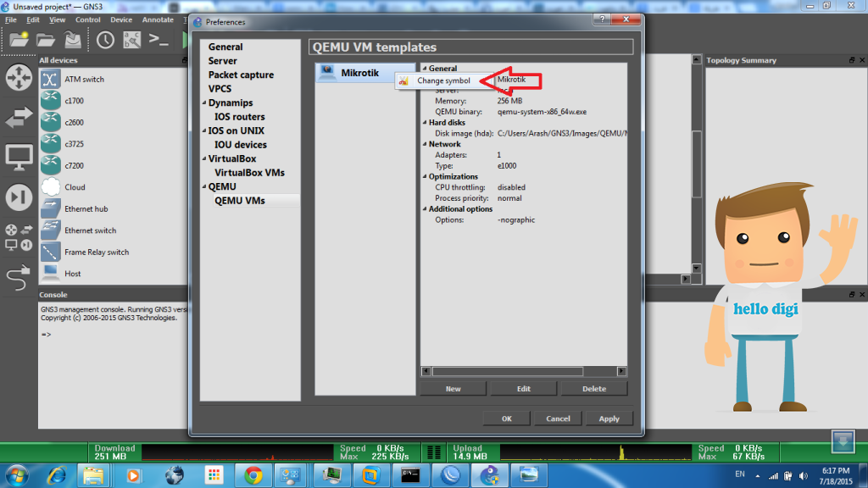This screenshot has height=488, width=868.
Task: Select the Ethernet switch device icon
Action: click(x=50, y=230)
